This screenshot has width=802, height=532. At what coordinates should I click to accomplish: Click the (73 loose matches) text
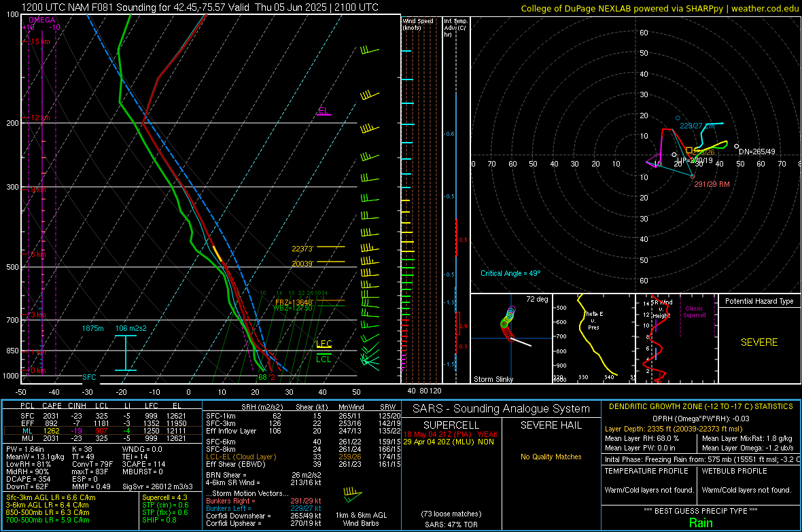pyautogui.click(x=451, y=514)
